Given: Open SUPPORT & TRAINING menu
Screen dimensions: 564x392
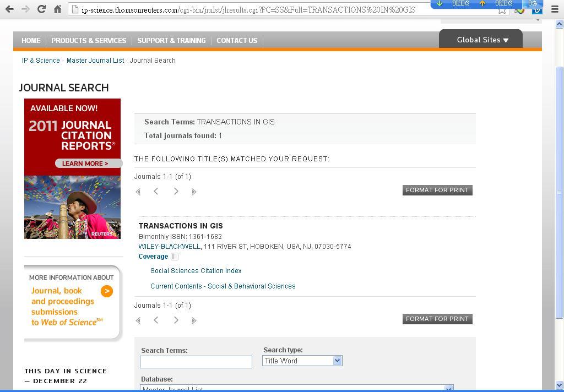Looking at the screenshot, I should click(171, 41).
